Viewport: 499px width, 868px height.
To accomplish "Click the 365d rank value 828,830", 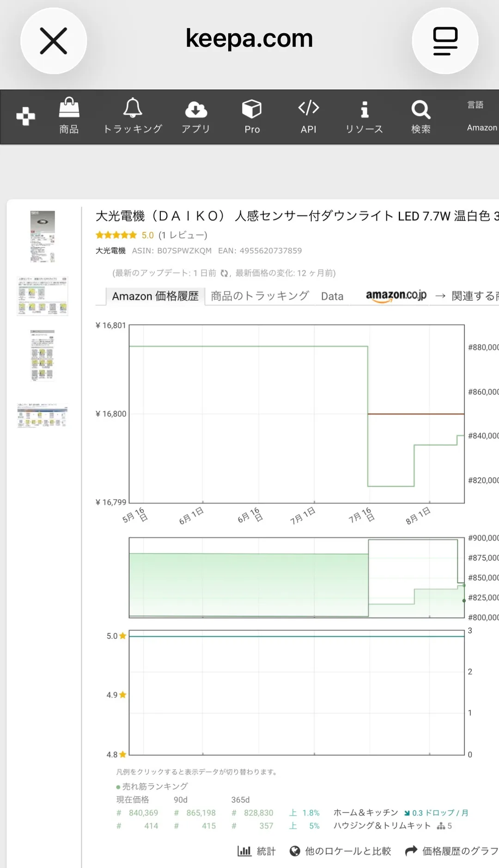I will (x=259, y=813).
